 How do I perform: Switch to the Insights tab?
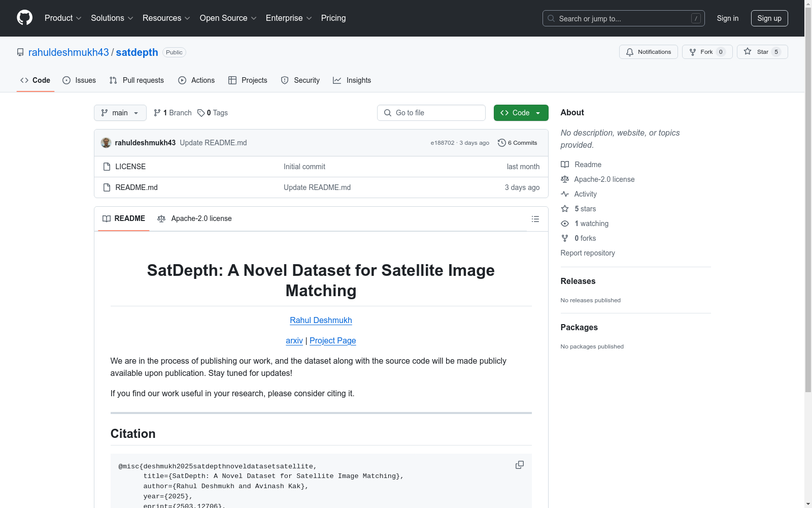(352, 80)
